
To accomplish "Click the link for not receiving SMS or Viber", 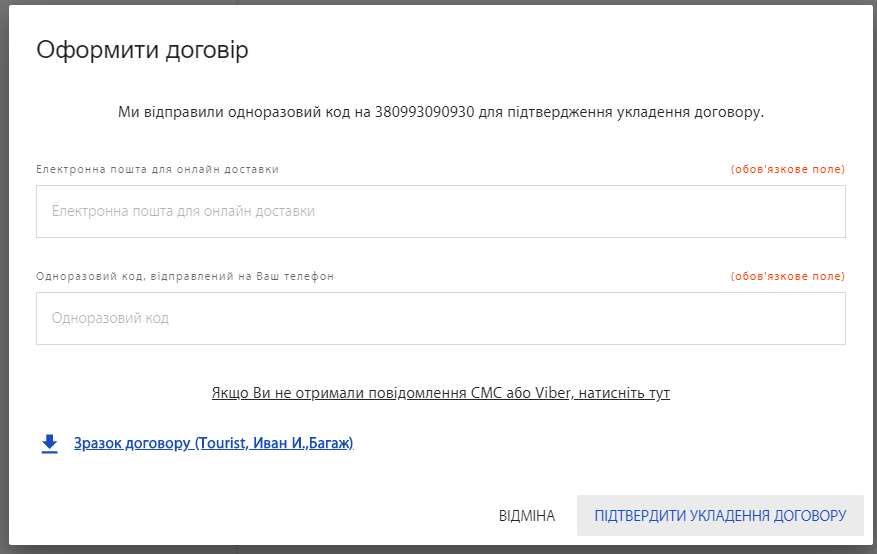I will [x=440, y=393].
